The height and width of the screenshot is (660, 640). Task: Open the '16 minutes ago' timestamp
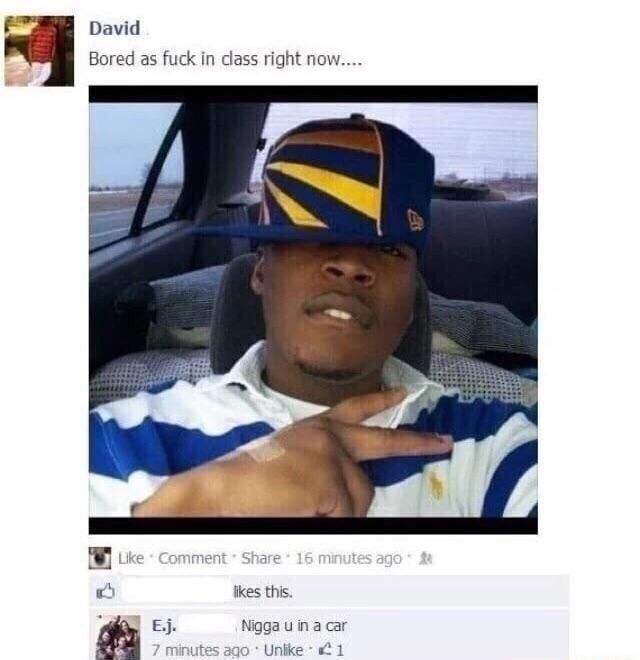[349, 559]
